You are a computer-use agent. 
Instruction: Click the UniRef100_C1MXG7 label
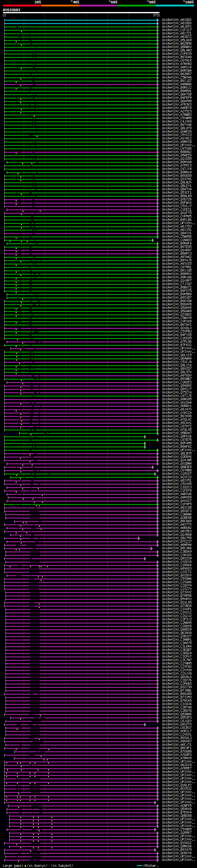point(177,474)
